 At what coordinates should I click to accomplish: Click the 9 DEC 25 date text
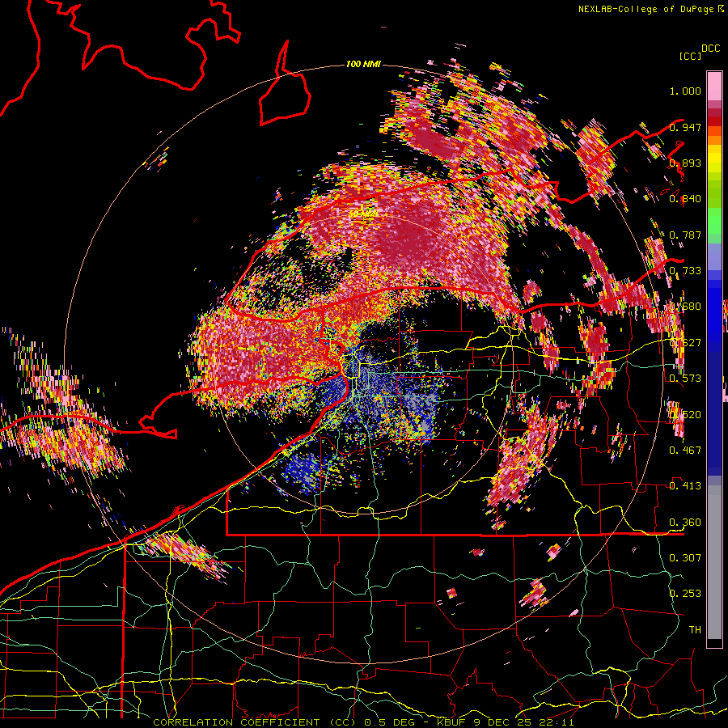click(x=504, y=722)
